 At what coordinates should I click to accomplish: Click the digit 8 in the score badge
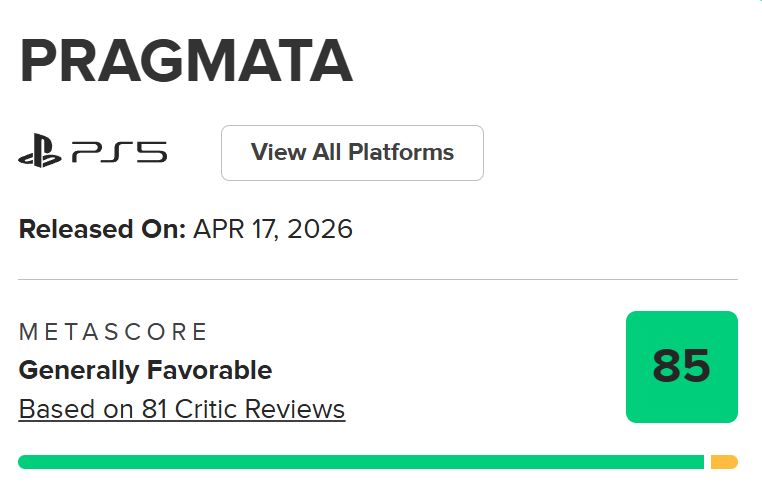[x=667, y=367]
